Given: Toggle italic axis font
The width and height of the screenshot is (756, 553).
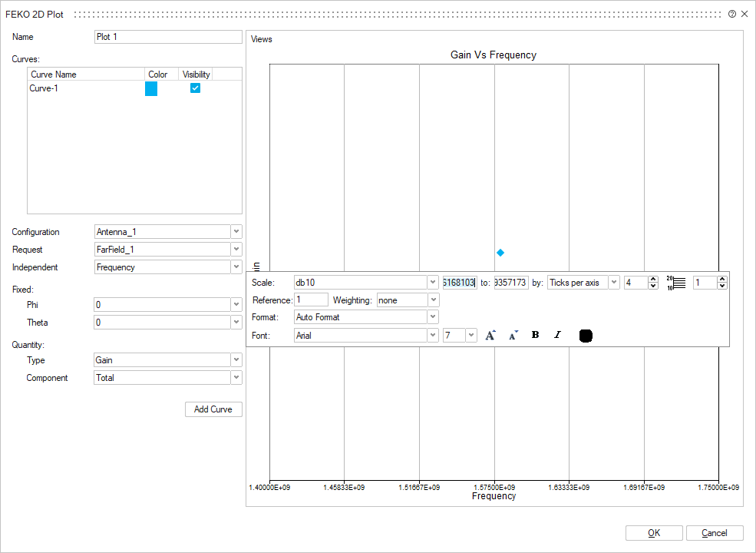Looking at the screenshot, I should coord(557,335).
